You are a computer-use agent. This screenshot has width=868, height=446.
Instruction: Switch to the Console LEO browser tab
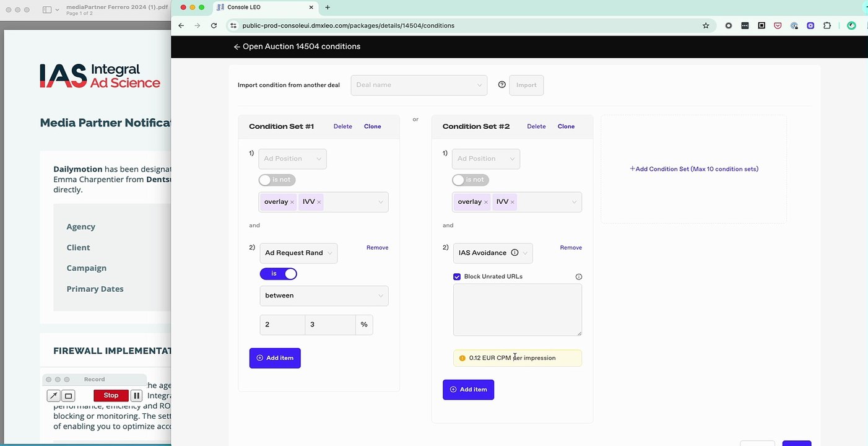(x=265, y=7)
